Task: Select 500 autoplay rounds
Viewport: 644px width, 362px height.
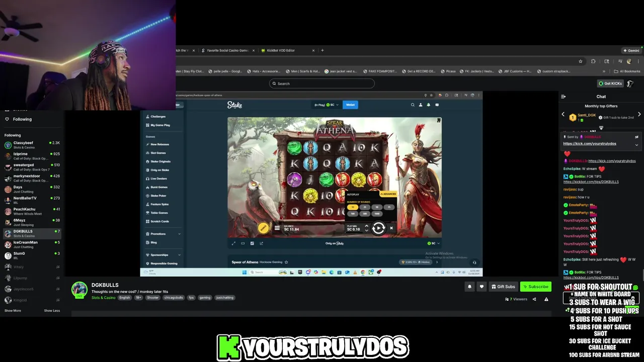Action: point(365,213)
